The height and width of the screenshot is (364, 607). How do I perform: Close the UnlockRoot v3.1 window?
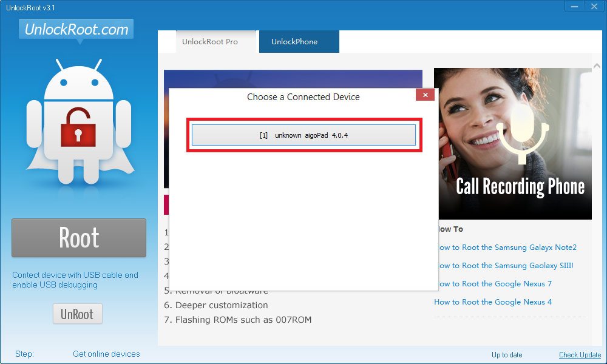coord(594,6)
